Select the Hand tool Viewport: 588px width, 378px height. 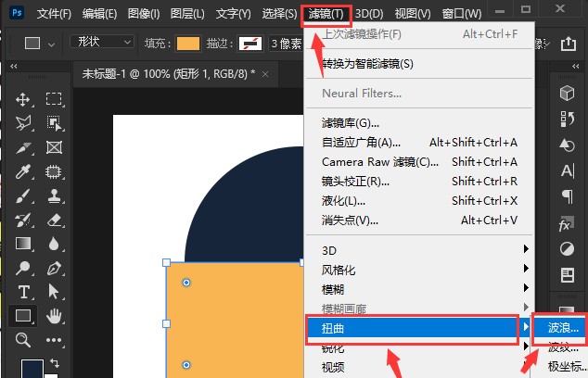tap(54, 316)
